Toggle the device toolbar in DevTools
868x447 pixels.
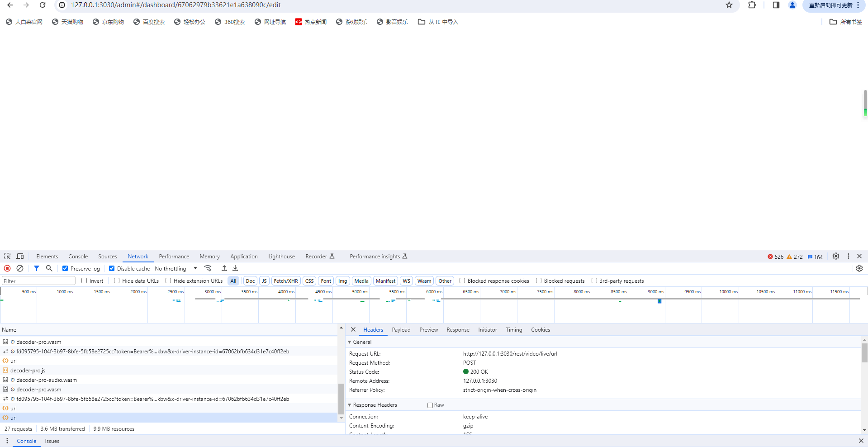20,256
